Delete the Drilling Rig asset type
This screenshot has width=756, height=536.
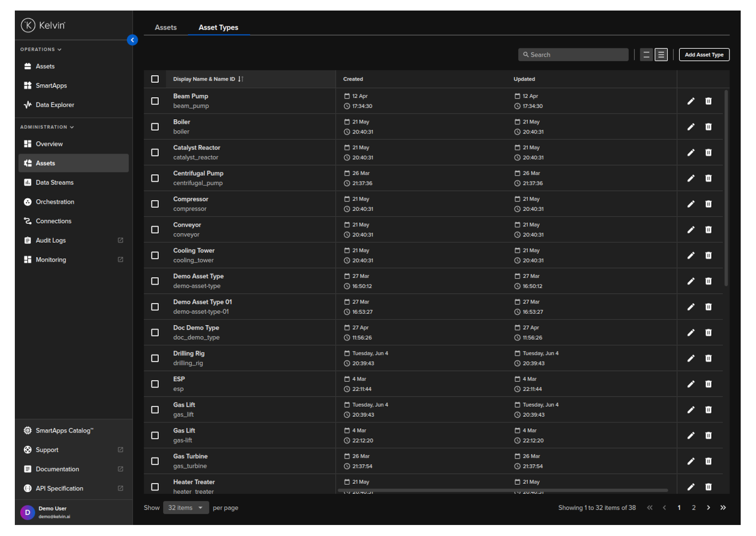click(x=708, y=358)
